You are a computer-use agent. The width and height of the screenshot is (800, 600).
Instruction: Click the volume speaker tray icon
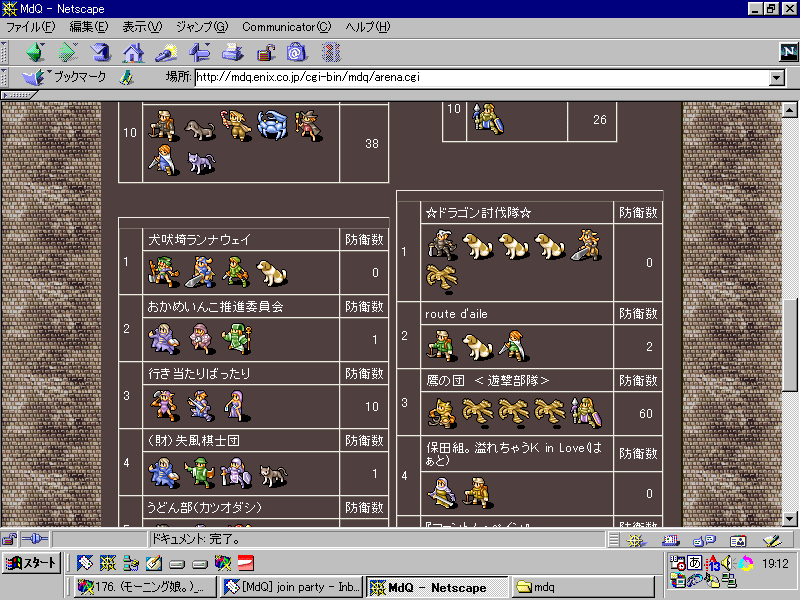pyautogui.click(x=727, y=563)
